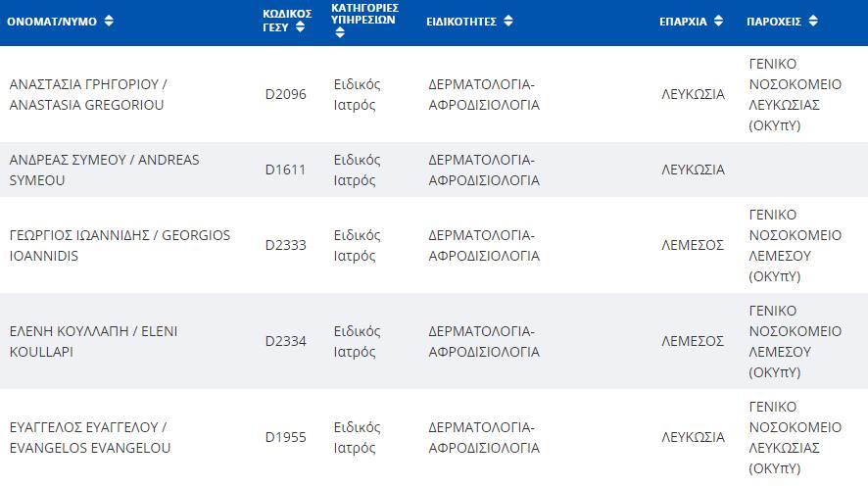
Task: Click the ΠΑΡΟΧΕΙΣ column header text
Action: click(774, 22)
